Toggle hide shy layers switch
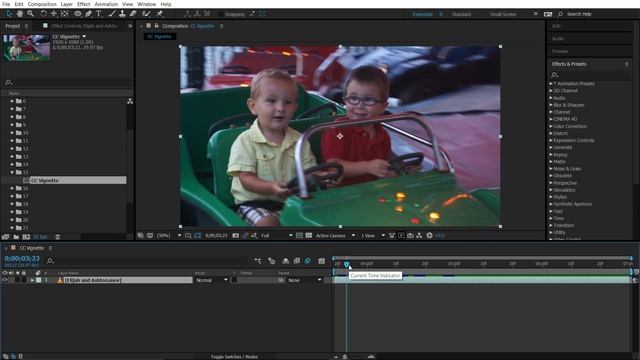The height and width of the screenshot is (360, 640). point(285,261)
